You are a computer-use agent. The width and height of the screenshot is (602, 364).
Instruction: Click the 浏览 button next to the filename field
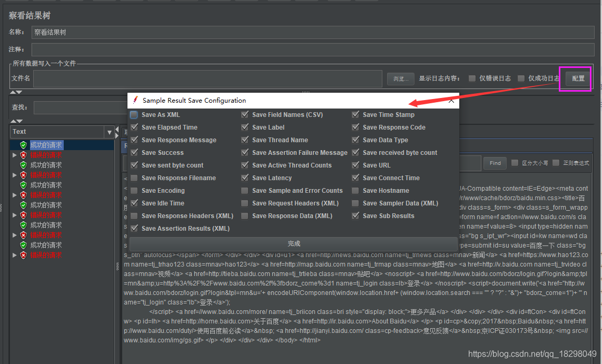pos(401,78)
